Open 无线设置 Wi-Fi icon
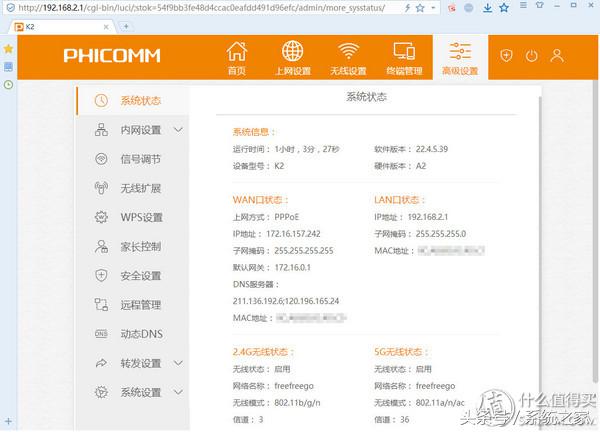600x432 pixels. click(348, 51)
